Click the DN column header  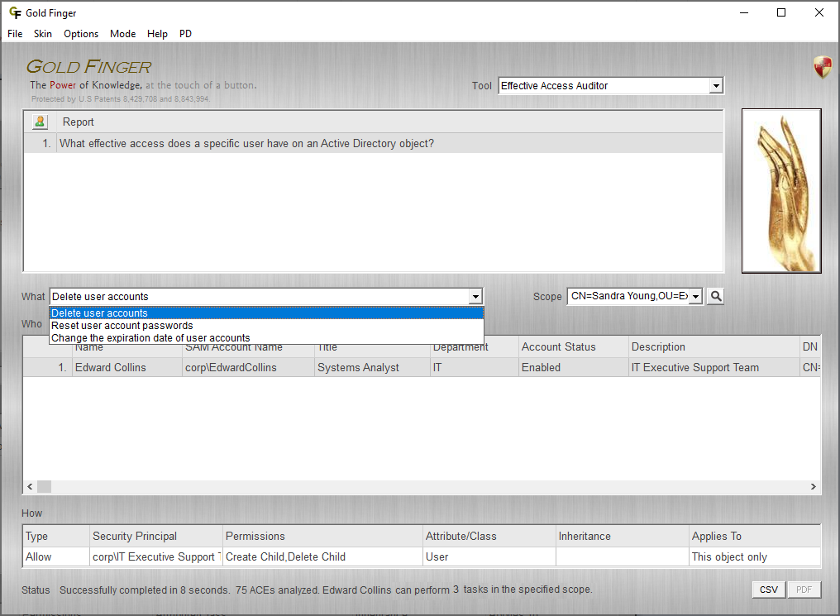pos(810,346)
